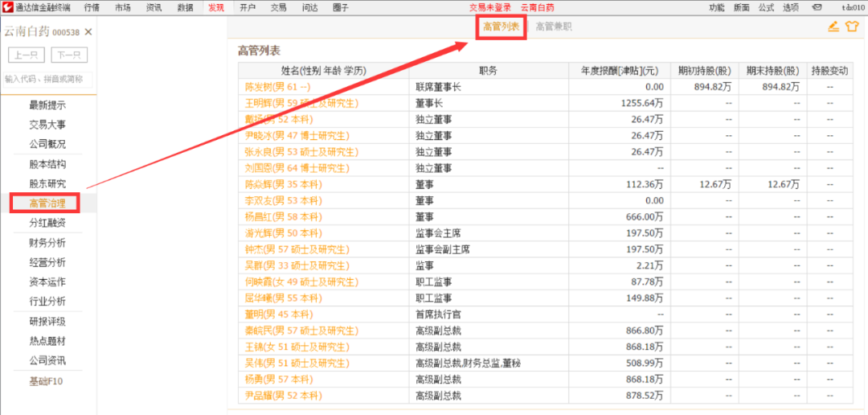Open executive 李双友 profile link
Image resolution: width=868 pixels, height=415 pixels.
pos(284,200)
